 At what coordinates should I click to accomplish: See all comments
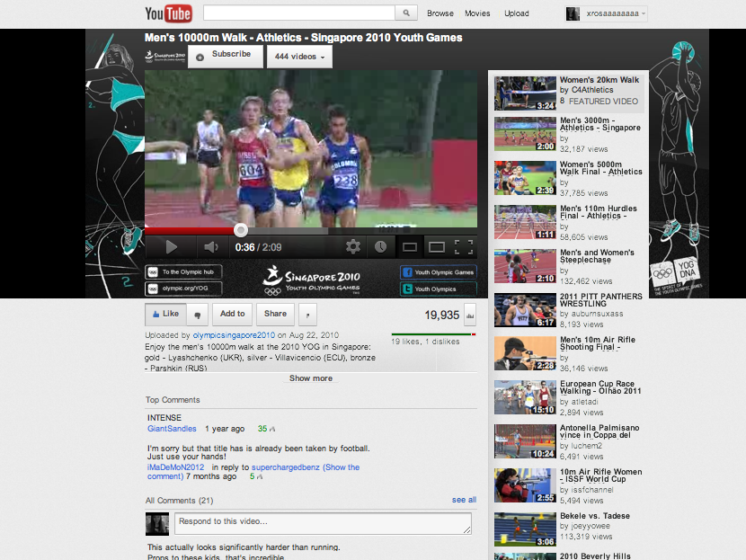pos(464,500)
